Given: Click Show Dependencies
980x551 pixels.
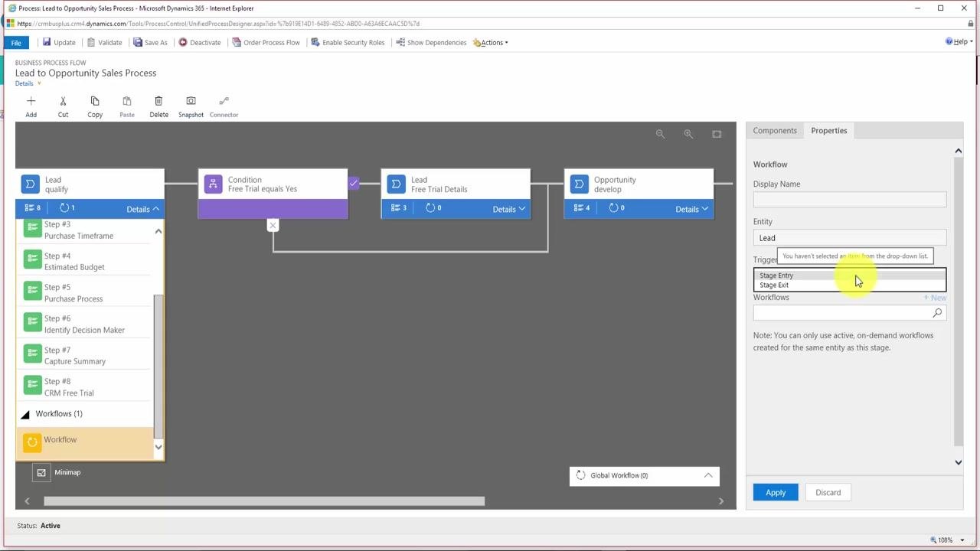Looking at the screenshot, I should coord(431,43).
